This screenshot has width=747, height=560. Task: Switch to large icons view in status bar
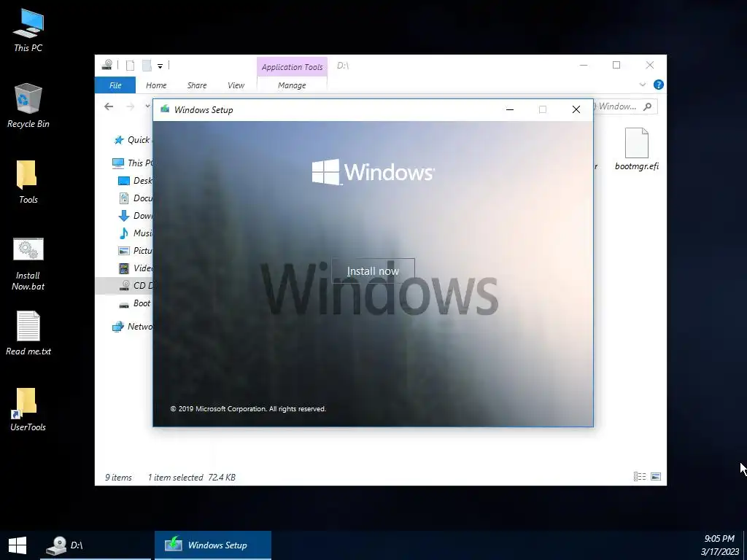point(656,477)
